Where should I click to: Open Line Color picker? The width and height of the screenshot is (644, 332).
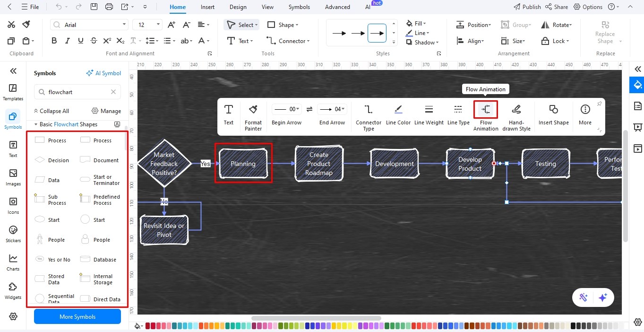coord(398,115)
